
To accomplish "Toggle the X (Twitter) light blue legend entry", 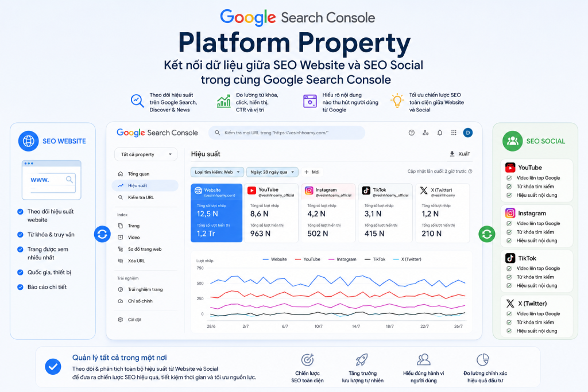I will click(x=407, y=259).
